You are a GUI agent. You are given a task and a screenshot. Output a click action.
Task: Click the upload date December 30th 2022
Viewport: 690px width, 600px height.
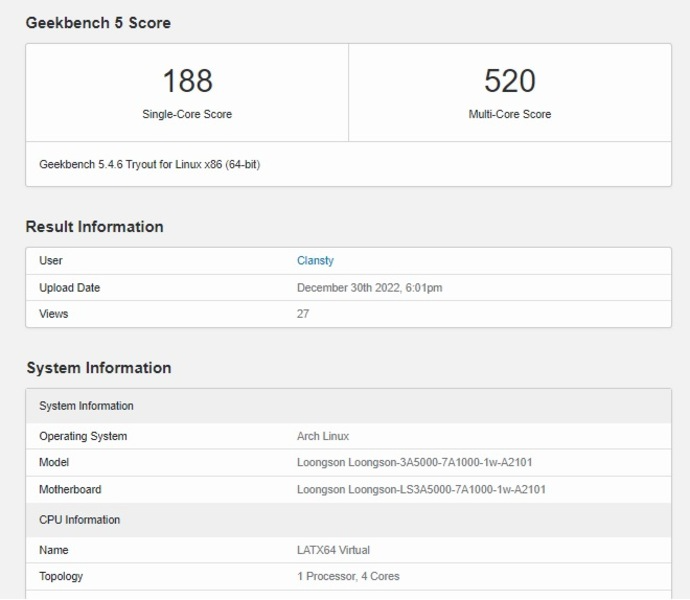(369, 288)
